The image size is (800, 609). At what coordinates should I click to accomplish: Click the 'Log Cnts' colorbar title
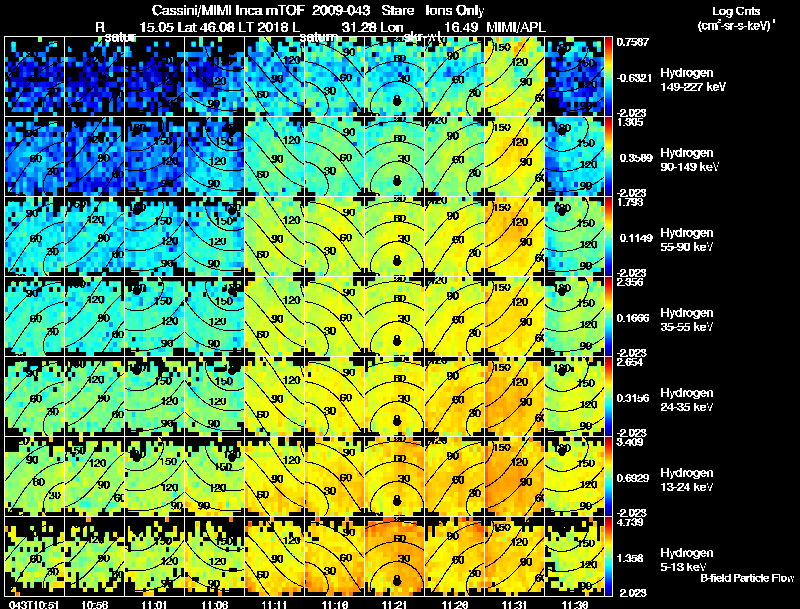736,11
